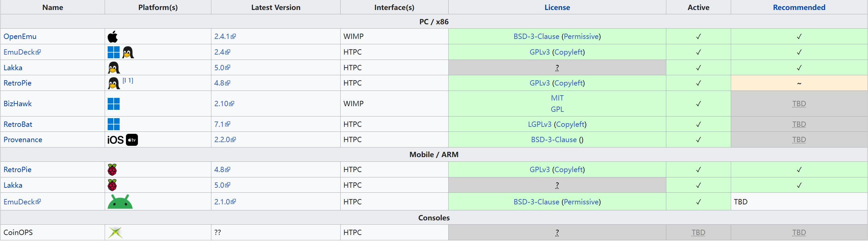Click the 'Mobile / ARM' section heading
Image resolution: width=868 pixels, height=241 pixels.
[434, 154]
